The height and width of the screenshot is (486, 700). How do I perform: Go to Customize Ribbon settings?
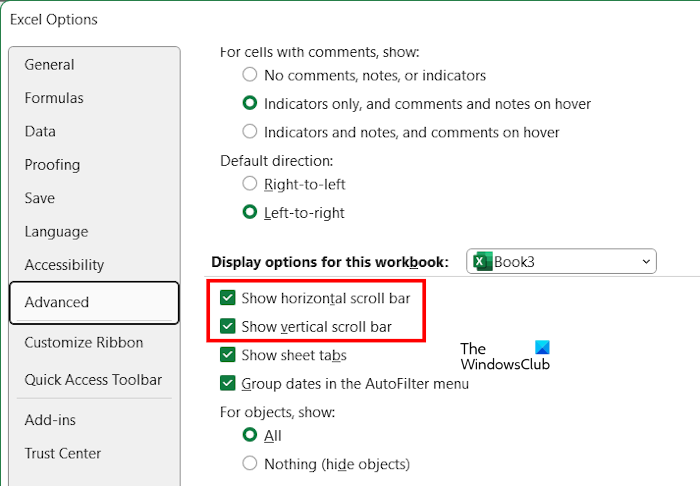point(84,342)
